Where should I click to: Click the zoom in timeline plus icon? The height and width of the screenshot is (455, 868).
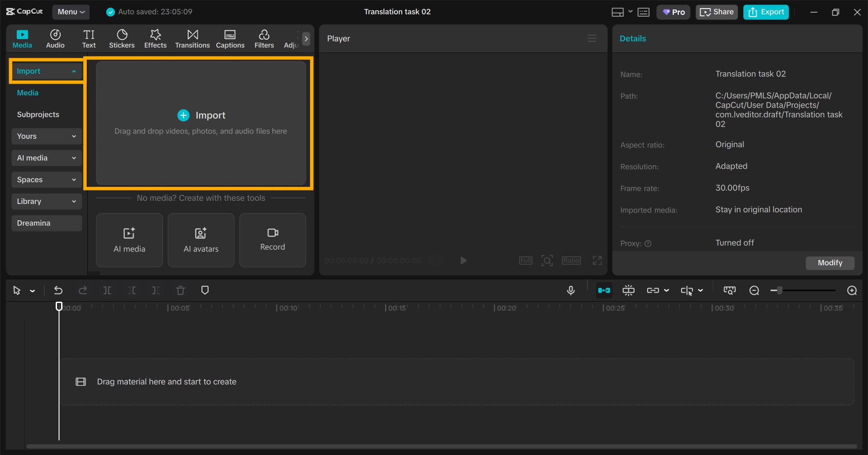(x=852, y=290)
